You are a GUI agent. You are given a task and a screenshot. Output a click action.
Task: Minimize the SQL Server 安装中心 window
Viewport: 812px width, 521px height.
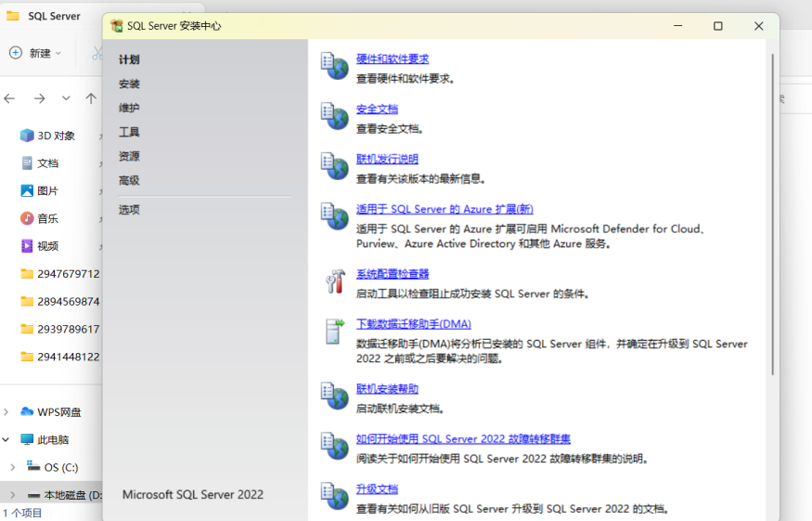(x=677, y=26)
